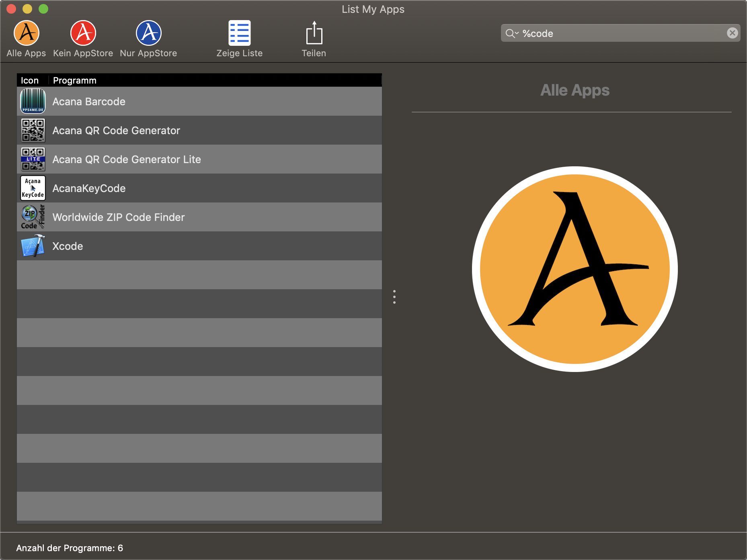Viewport: 747px width, 560px height.
Task: Show Nur AppStore apps only
Action: 148,39
